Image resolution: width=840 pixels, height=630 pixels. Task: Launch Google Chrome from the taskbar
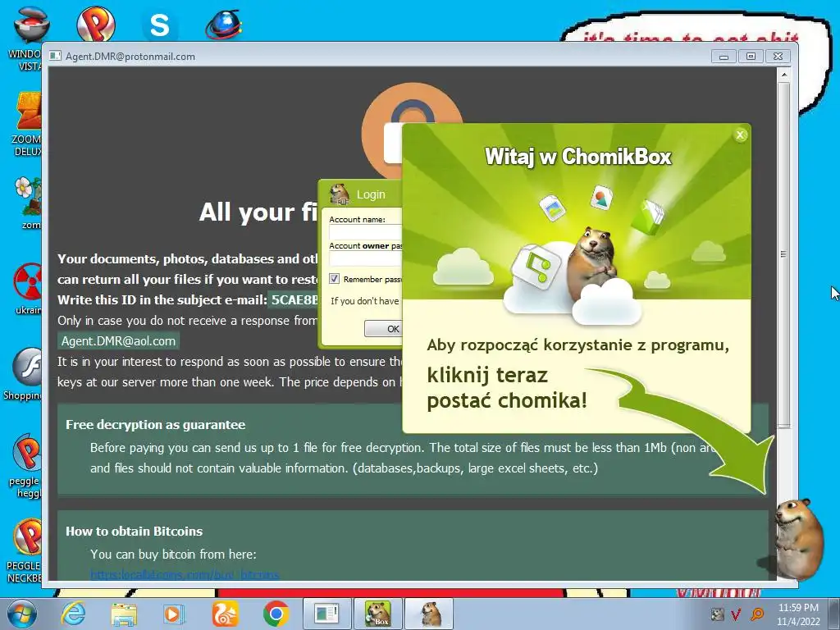point(276,614)
